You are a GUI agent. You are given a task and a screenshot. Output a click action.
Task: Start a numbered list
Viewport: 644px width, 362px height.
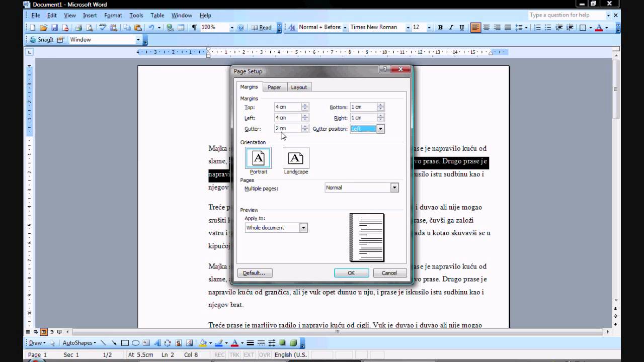tap(537, 28)
